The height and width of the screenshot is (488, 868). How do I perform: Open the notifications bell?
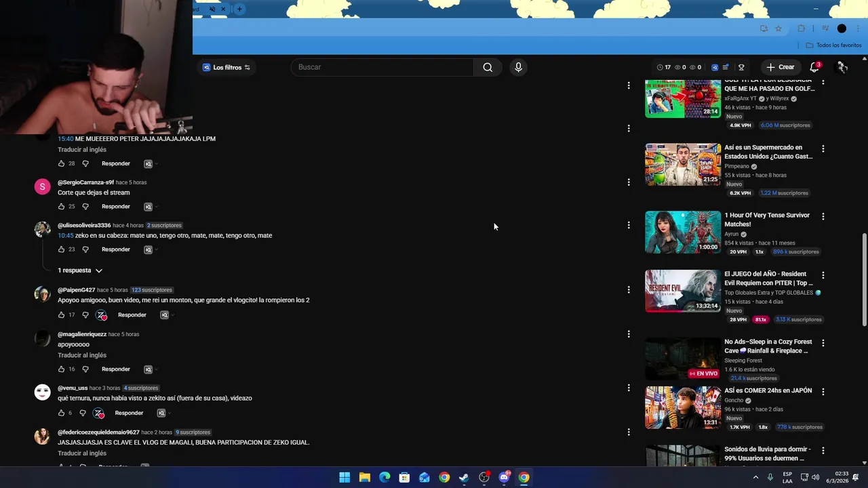coord(814,67)
